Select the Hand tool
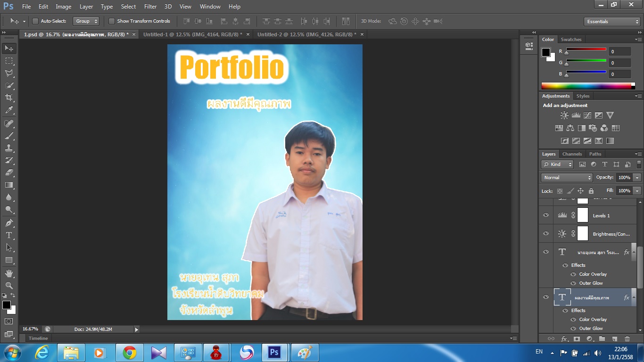This screenshot has height=362, width=644. pos(9,273)
